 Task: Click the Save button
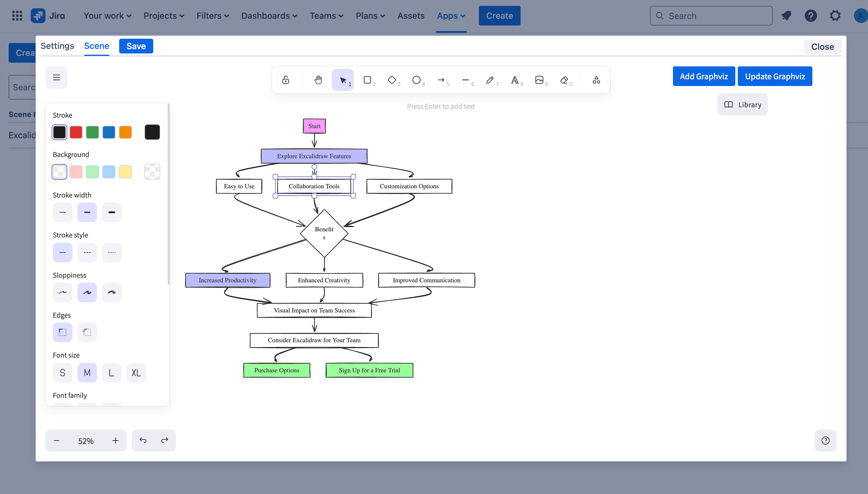pyautogui.click(x=136, y=46)
